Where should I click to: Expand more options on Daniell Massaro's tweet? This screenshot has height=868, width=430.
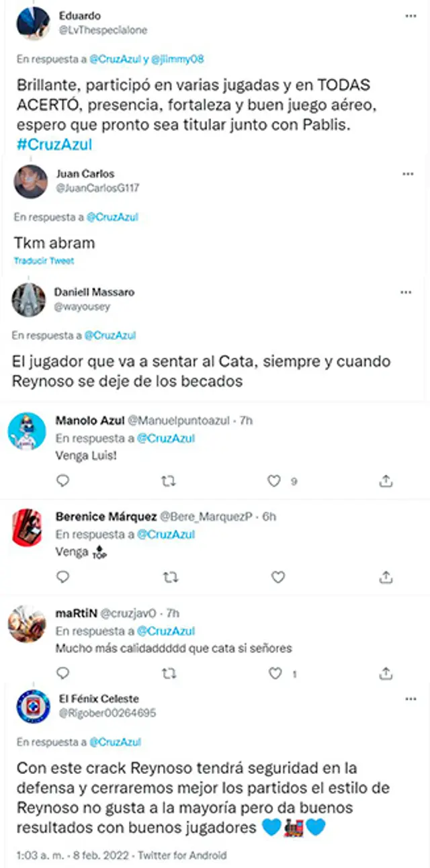tap(406, 293)
